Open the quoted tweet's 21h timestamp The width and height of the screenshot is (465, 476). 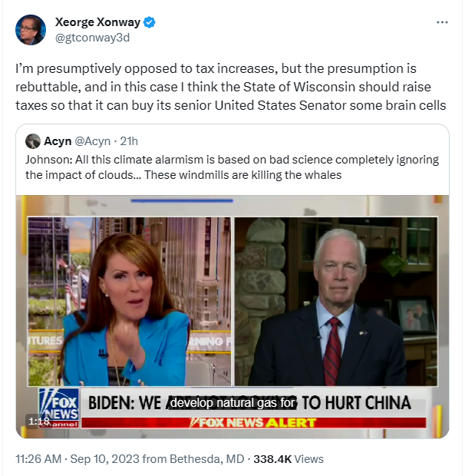pos(129,141)
